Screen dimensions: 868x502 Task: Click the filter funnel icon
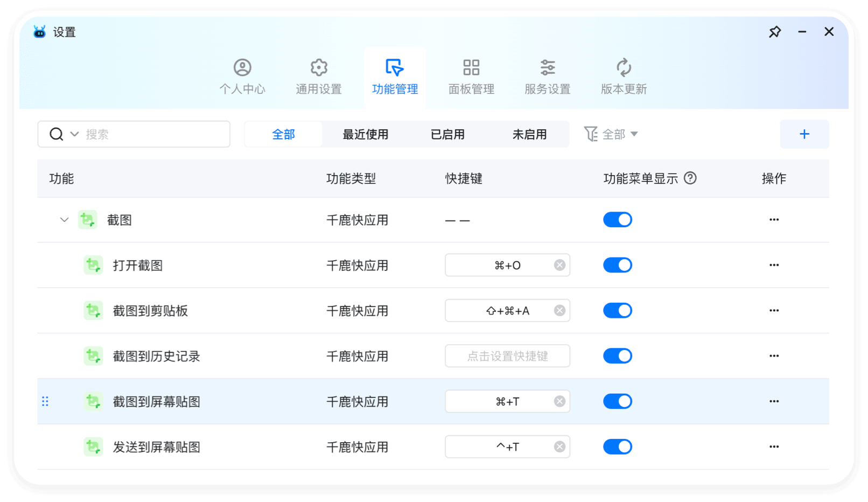tap(591, 134)
